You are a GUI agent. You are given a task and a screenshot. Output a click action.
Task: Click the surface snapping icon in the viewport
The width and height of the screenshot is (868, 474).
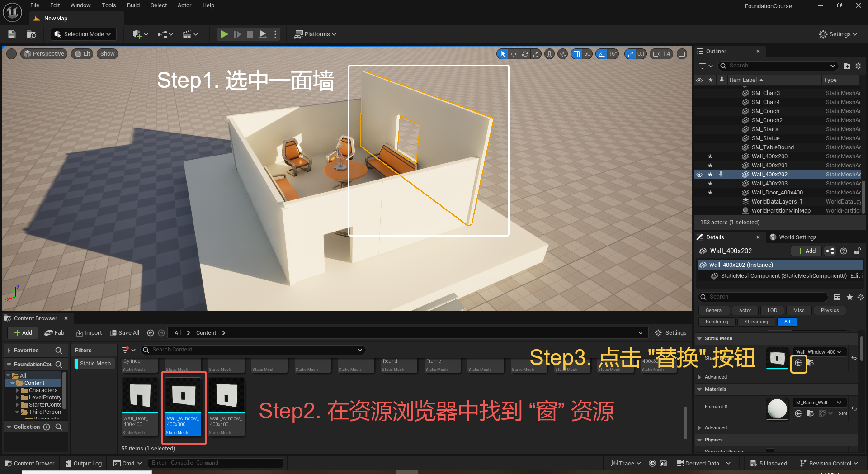click(562, 54)
